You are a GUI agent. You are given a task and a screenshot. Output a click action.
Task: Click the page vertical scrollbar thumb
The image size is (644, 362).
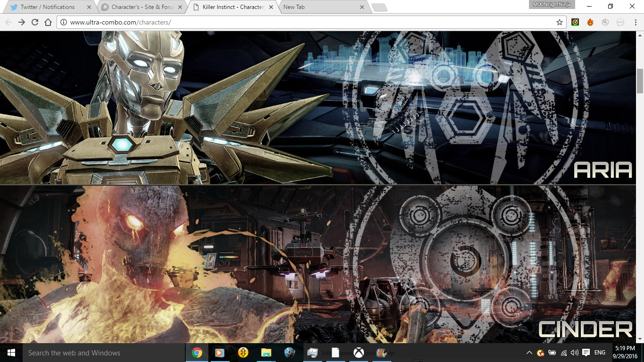(x=640, y=81)
